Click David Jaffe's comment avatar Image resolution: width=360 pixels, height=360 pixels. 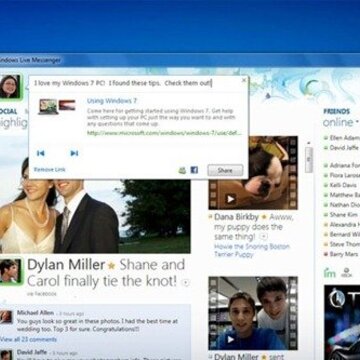[6, 355]
